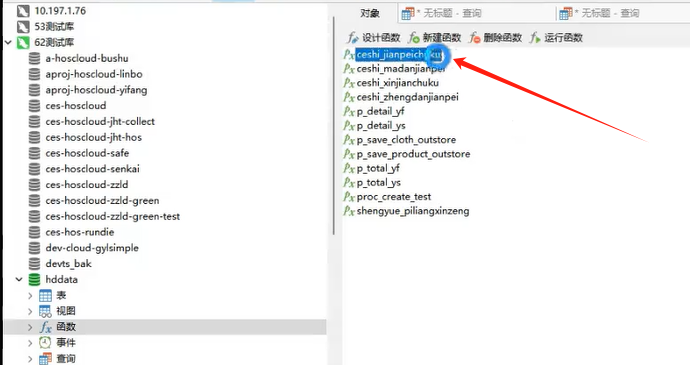Switch to the 对象 objects tab
The height and width of the screenshot is (365, 690).
(x=370, y=14)
